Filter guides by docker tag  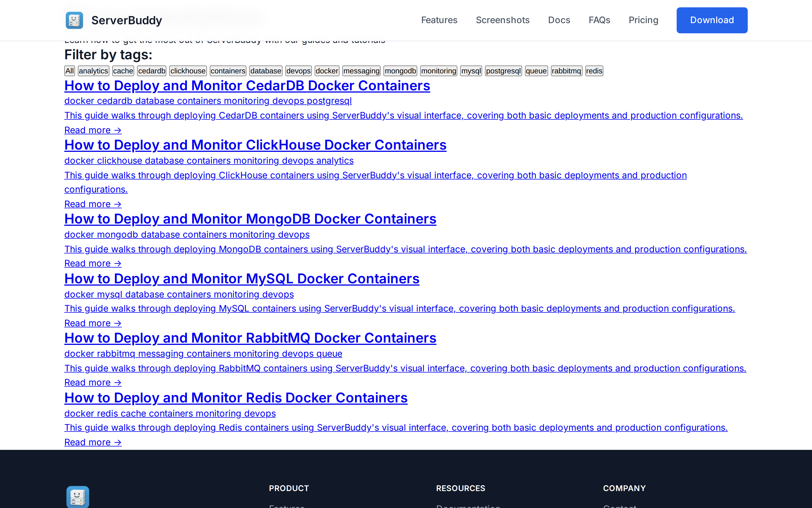tap(327, 71)
